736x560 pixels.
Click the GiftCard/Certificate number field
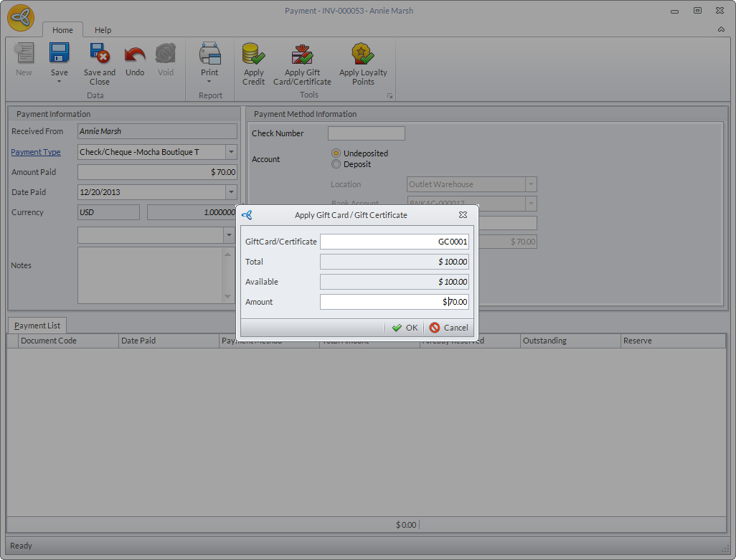point(394,242)
